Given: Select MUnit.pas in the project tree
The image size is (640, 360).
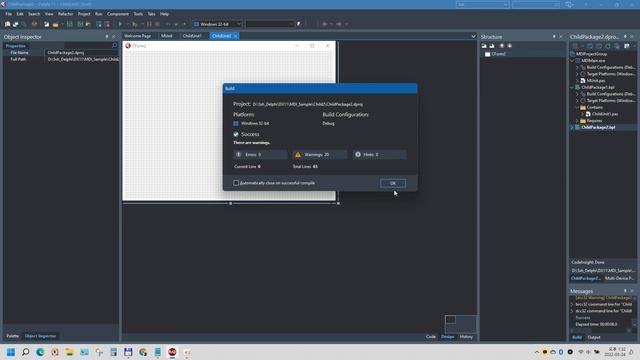Looking at the screenshot, I should click(596, 81).
